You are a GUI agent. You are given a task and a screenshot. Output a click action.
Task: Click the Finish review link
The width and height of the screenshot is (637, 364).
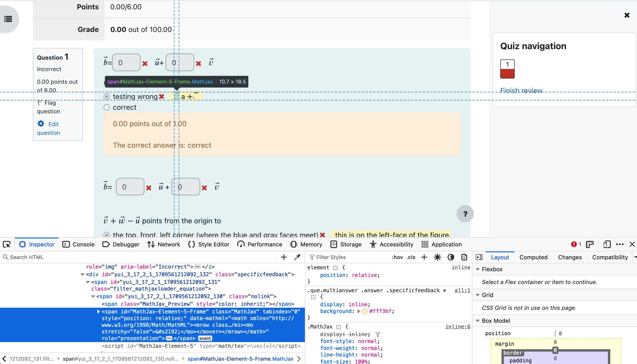click(521, 90)
